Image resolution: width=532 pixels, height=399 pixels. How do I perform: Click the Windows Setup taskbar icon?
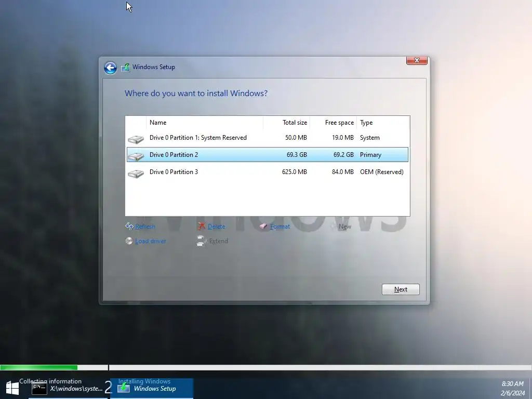[124, 388]
